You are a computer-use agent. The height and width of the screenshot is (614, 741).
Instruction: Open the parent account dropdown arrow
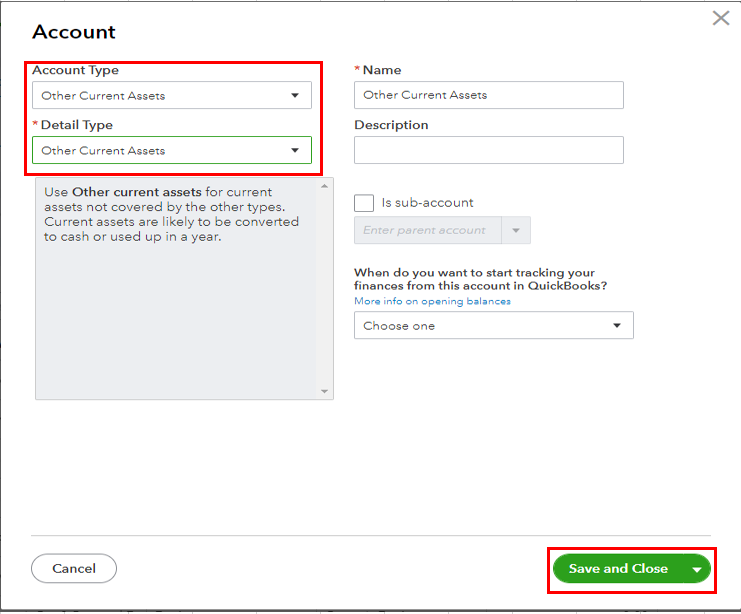pos(516,230)
